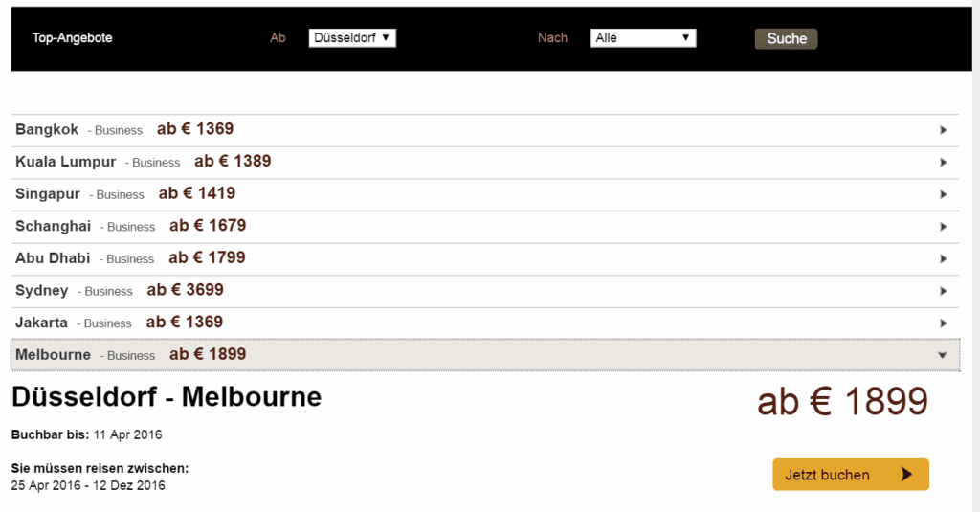Click the Buchbar bis date 11 Apr 2016
Viewport: 980px width, 512px height.
127,434
